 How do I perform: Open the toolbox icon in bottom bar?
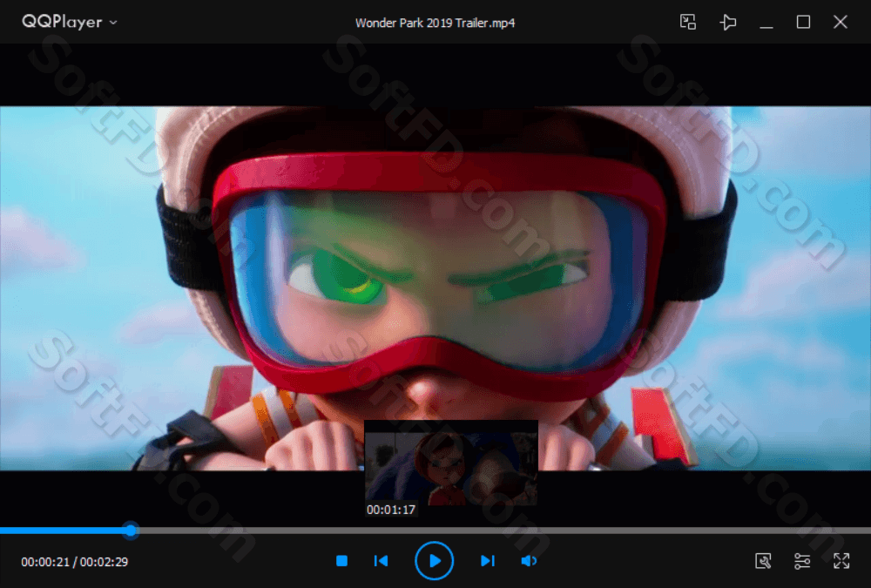coord(763,561)
